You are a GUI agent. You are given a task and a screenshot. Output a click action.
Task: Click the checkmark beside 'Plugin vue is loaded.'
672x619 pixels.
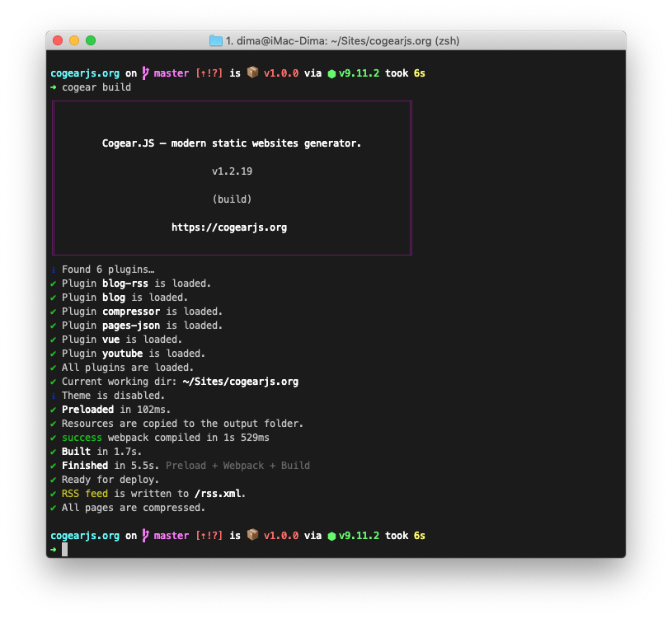(54, 340)
